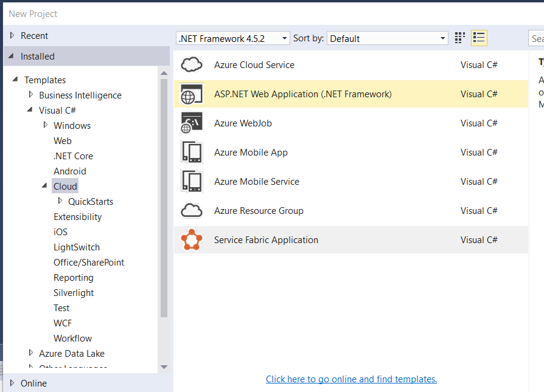Click the template tree vertical scrollbar thumb

click(x=164, y=198)
